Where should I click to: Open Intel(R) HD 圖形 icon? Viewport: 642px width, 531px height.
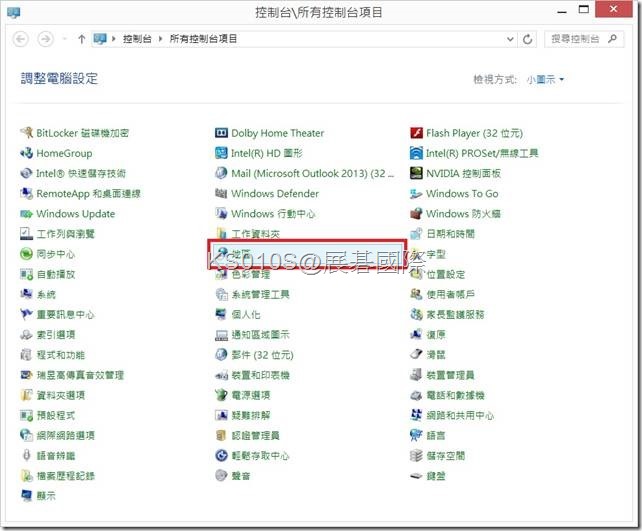point(221,153)
